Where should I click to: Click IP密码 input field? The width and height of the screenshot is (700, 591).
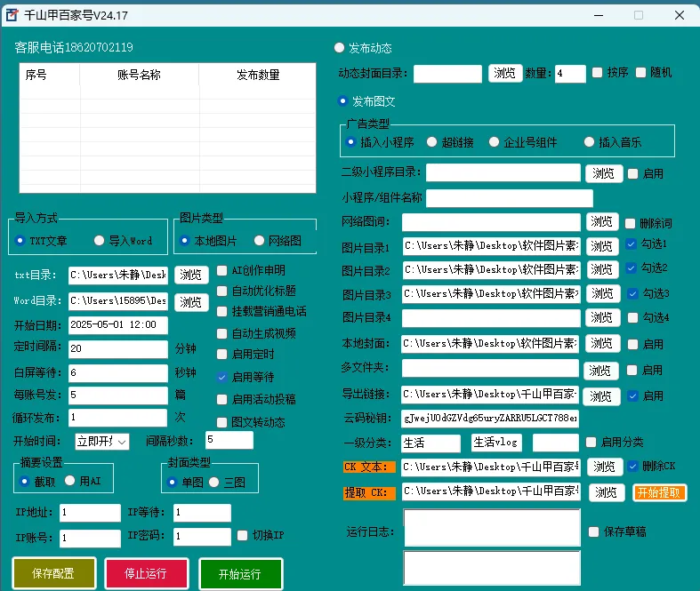202,537
